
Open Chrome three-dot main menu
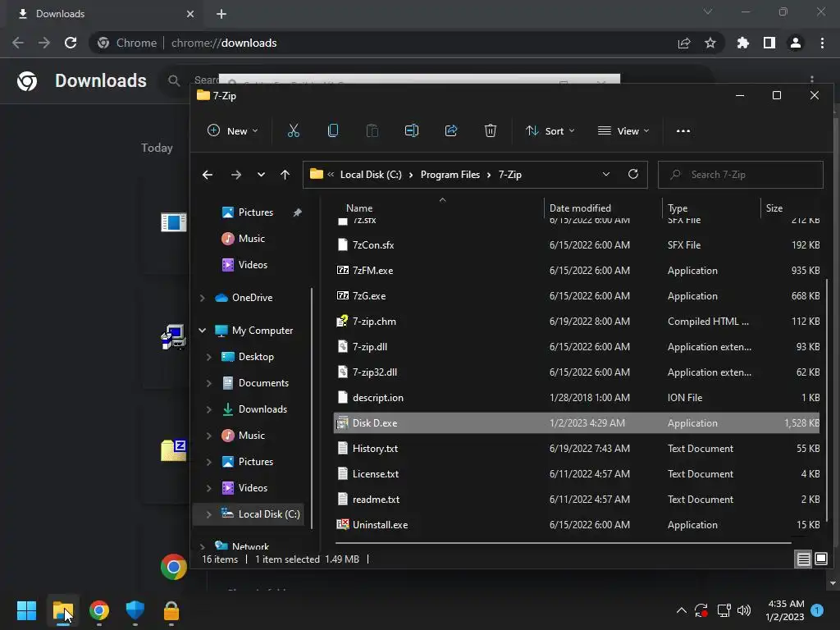click(x=822, y=43)
